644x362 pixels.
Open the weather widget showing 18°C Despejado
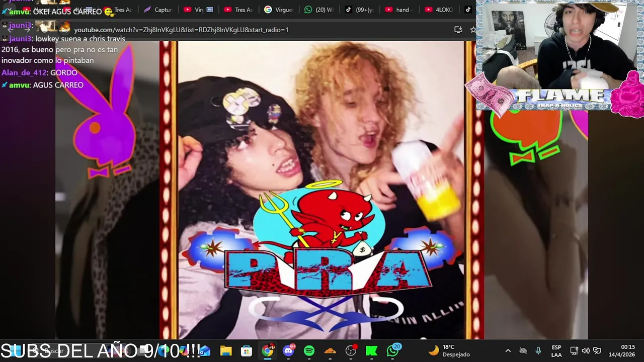click(x=449, y=350)
